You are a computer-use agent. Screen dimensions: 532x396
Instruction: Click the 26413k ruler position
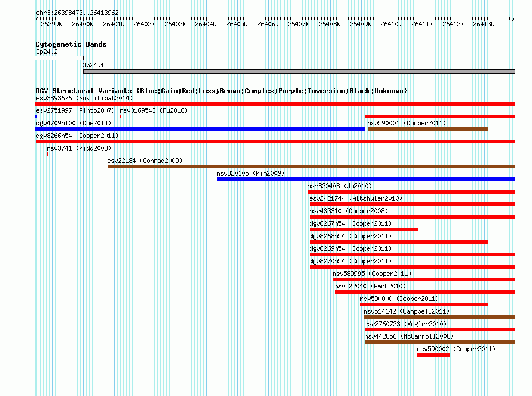pos(484,24)
